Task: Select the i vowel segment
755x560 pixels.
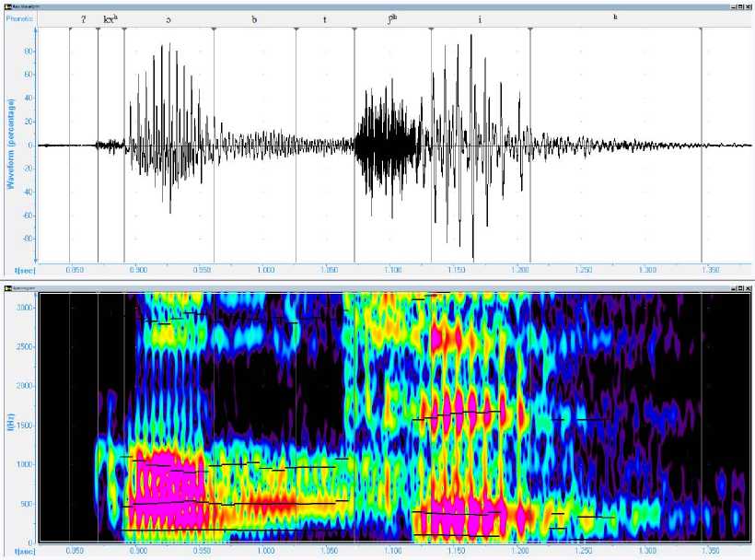Action: [x=480, y=18]
